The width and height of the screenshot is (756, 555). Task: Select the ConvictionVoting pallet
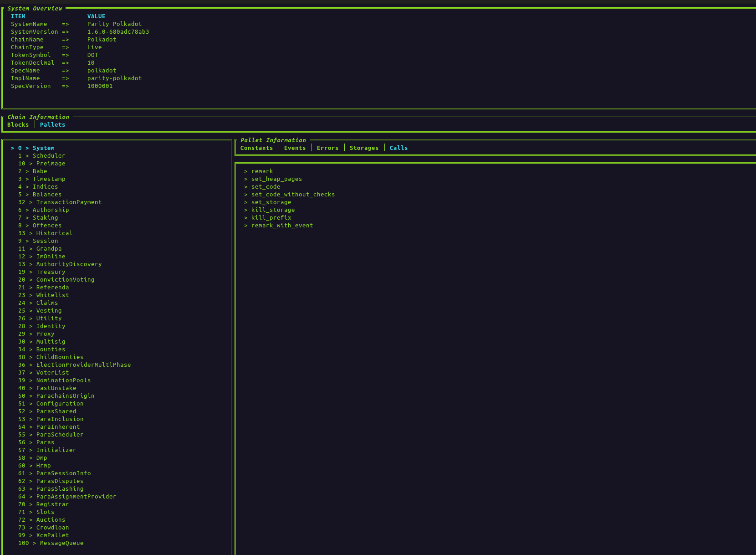56,280
